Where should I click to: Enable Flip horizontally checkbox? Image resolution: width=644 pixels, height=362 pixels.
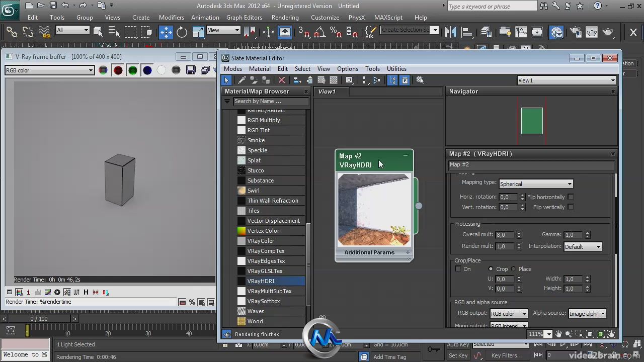[571, 197]
